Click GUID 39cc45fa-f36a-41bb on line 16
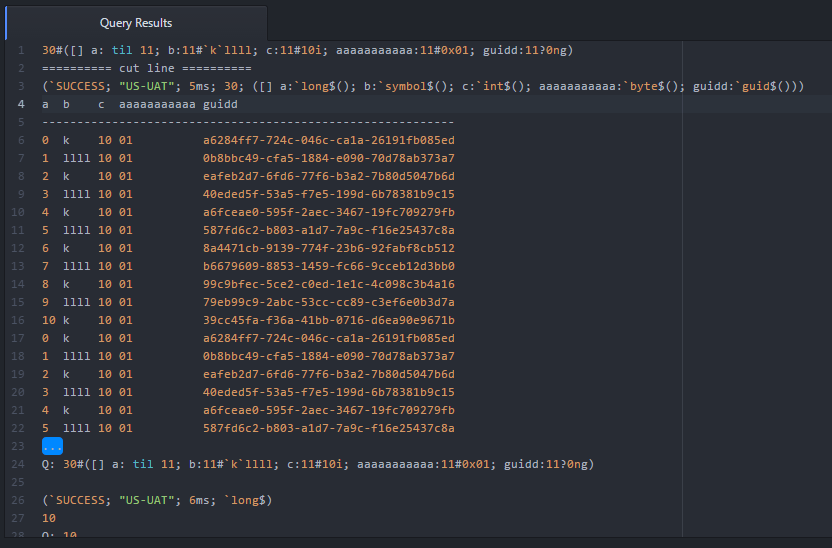 328,320
